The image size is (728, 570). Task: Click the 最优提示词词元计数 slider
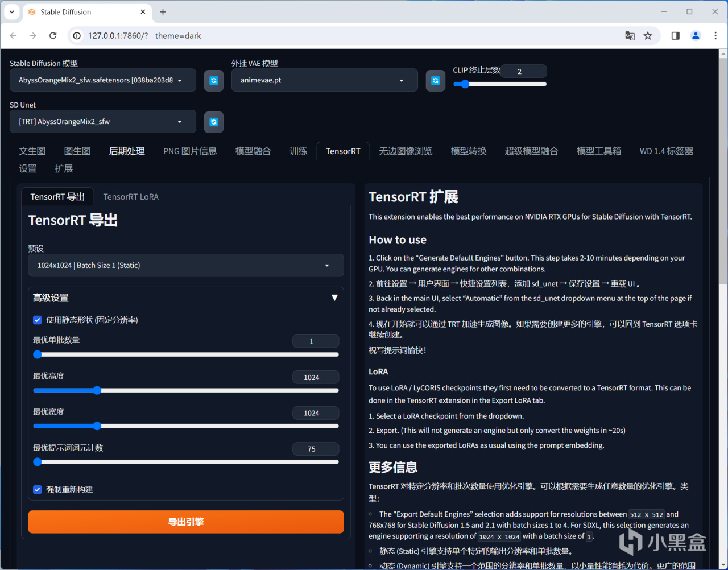click(186, 462)
